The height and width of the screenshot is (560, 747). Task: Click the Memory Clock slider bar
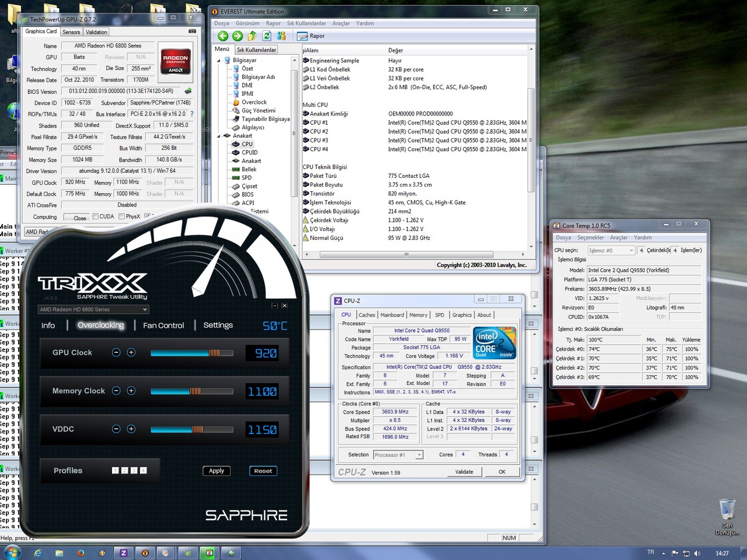(x=192, y=391)
